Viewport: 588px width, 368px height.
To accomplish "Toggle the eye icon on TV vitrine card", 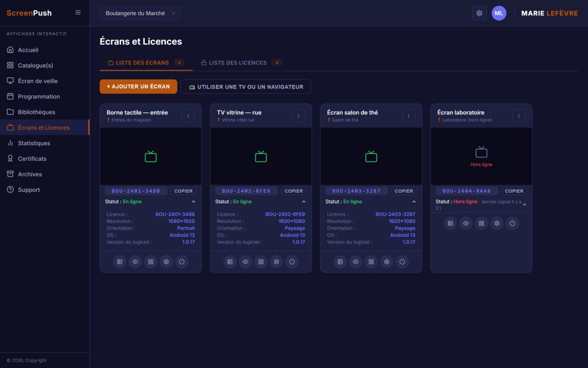I will [x=245, y=262].
